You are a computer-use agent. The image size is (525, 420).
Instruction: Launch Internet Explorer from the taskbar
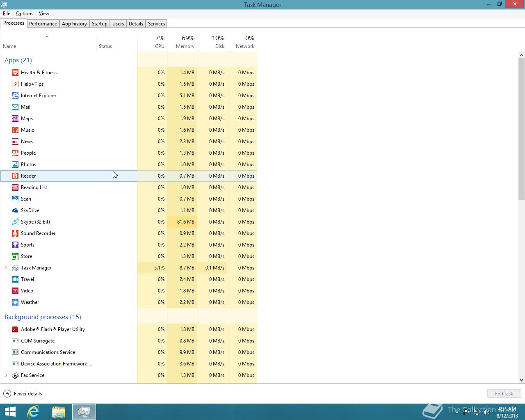[33, 412]
